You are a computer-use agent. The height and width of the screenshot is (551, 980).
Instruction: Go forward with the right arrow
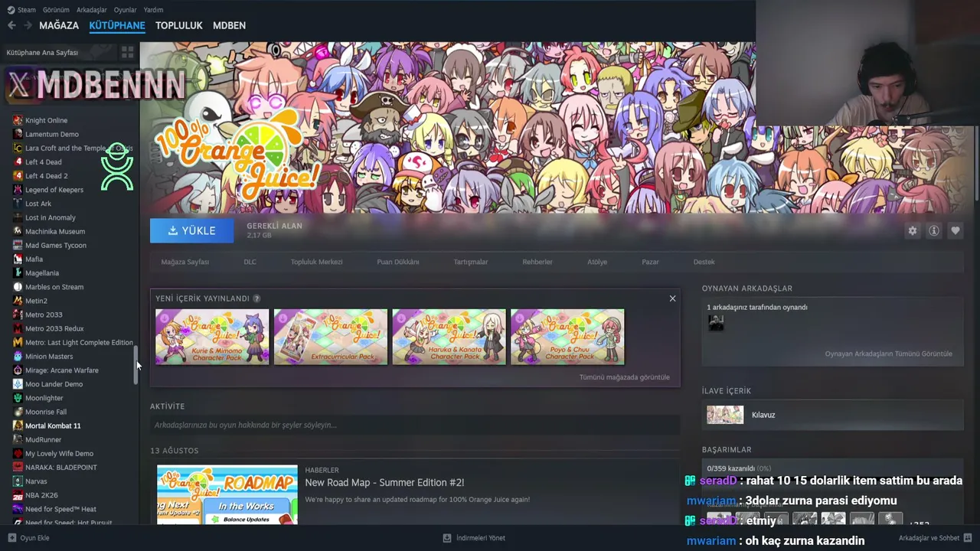pyautogui.click(x=28, y=25)
